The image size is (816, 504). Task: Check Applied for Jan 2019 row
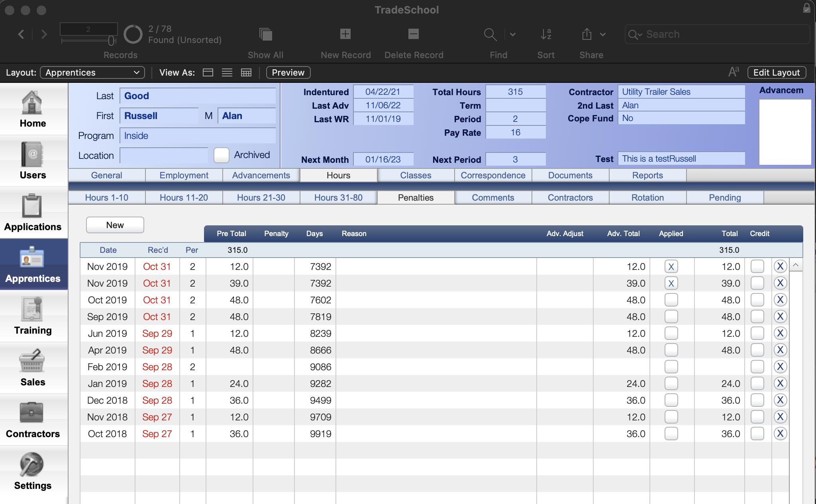pos(671,384)
